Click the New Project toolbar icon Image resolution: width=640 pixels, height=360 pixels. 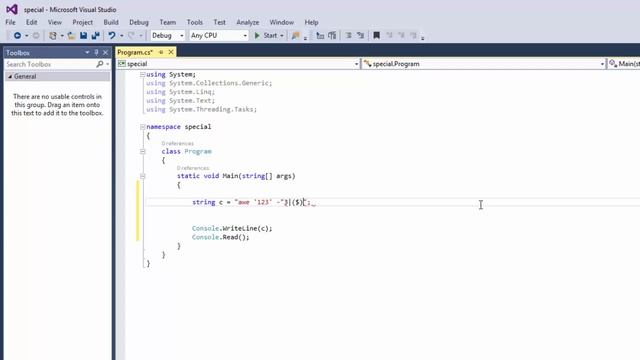[53, 36]
